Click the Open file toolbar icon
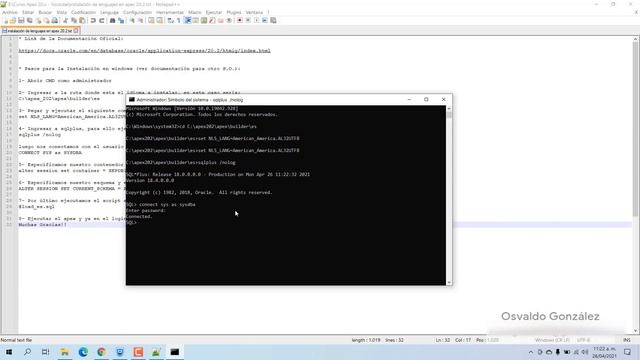The height and width of the screenshot is (360, 640). [13, 20]
